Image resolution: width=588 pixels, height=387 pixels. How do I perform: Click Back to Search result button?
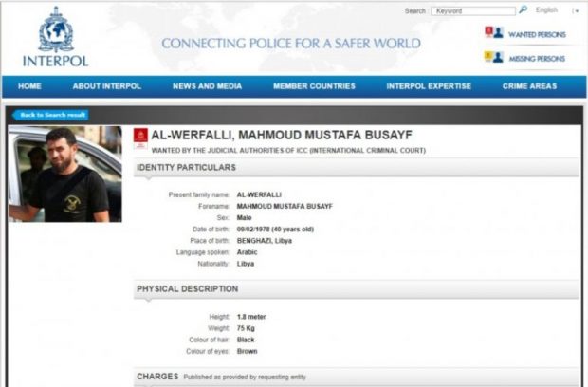point(50,115)
